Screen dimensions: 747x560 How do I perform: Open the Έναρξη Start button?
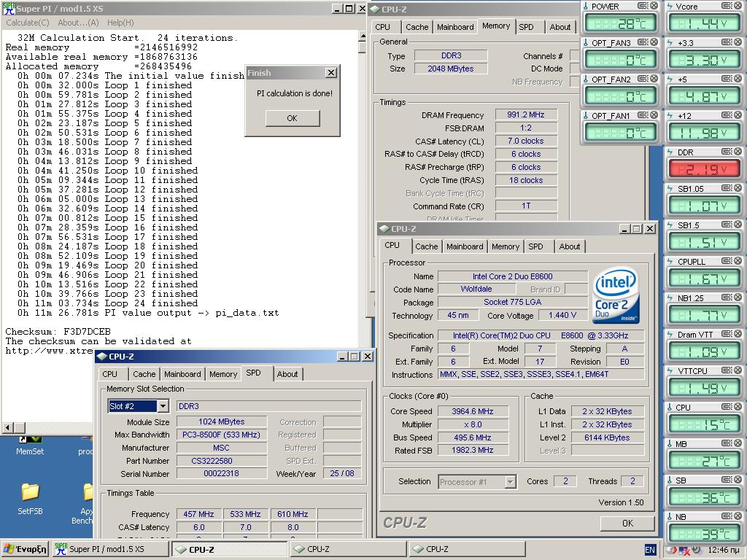point(25,549)
